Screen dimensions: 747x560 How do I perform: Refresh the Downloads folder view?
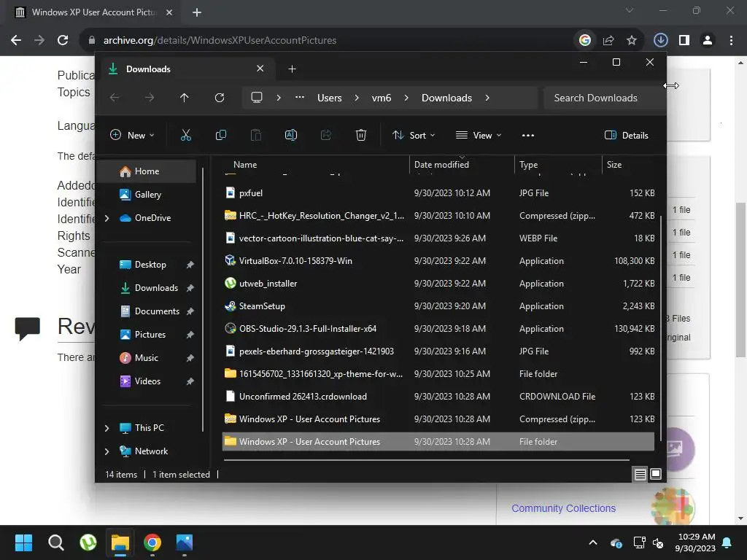pos(219,98)
